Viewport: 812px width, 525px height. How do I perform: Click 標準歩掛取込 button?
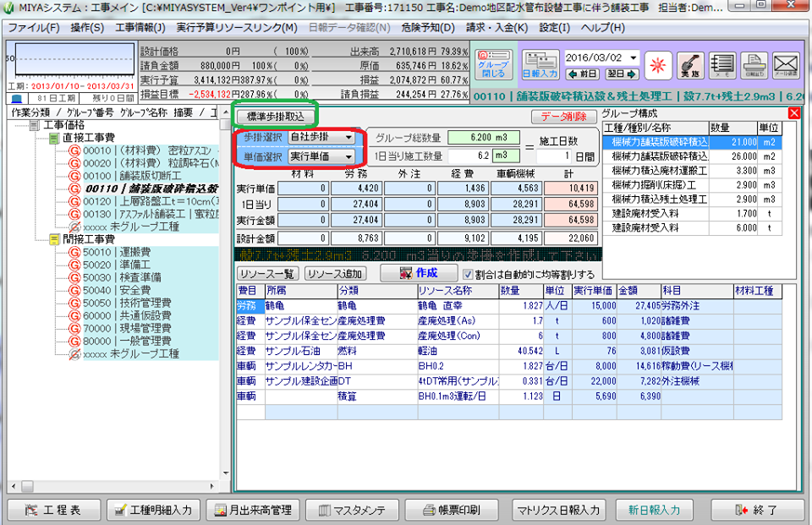tap(276, 117)
